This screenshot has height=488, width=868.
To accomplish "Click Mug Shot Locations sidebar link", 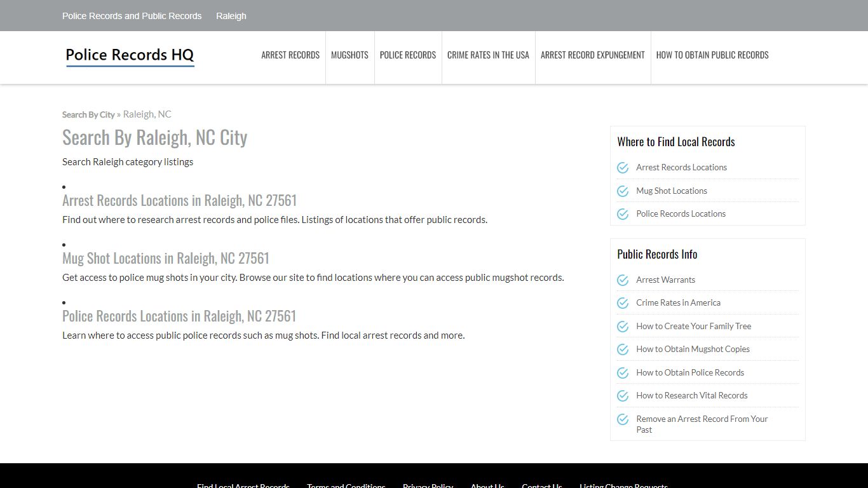I will [x=671, y=191].
